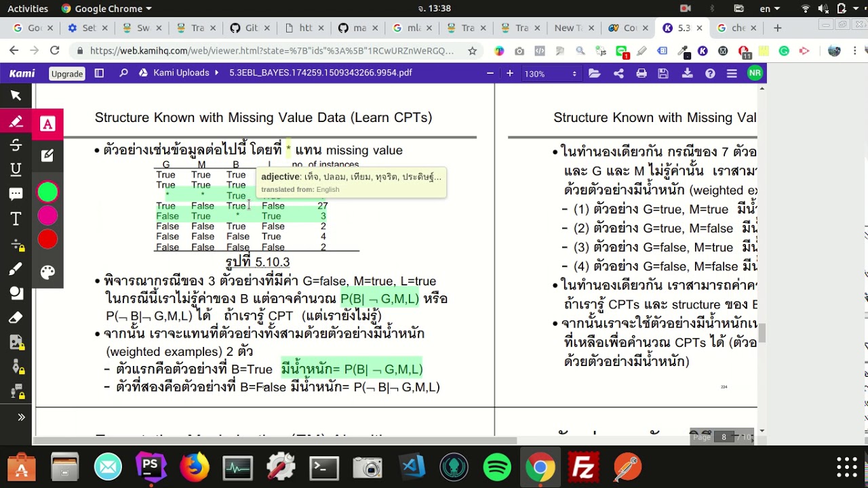Pick the magenta highlight color
The width and height of the screenshot is (868, 488).
[47, 216]
